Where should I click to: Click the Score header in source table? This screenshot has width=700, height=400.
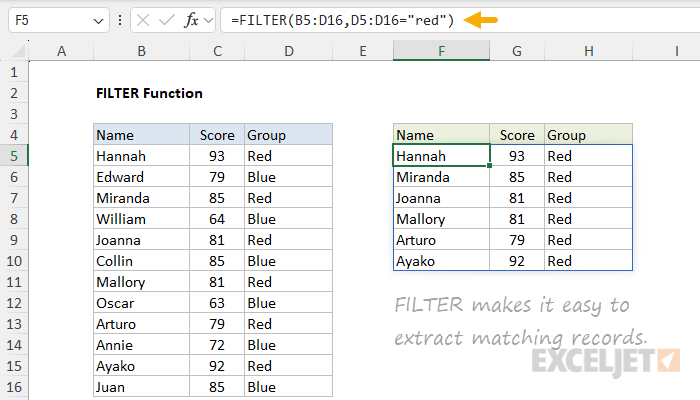(x=217, y=135)
